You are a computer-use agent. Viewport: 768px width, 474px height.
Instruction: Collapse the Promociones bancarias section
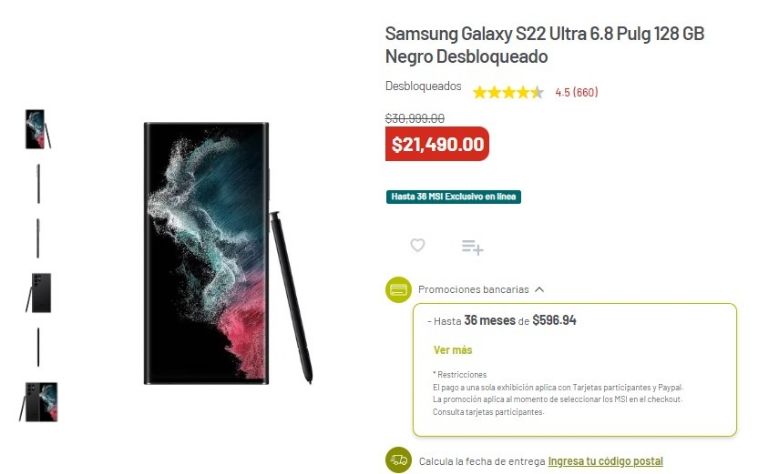coord(539,289)
